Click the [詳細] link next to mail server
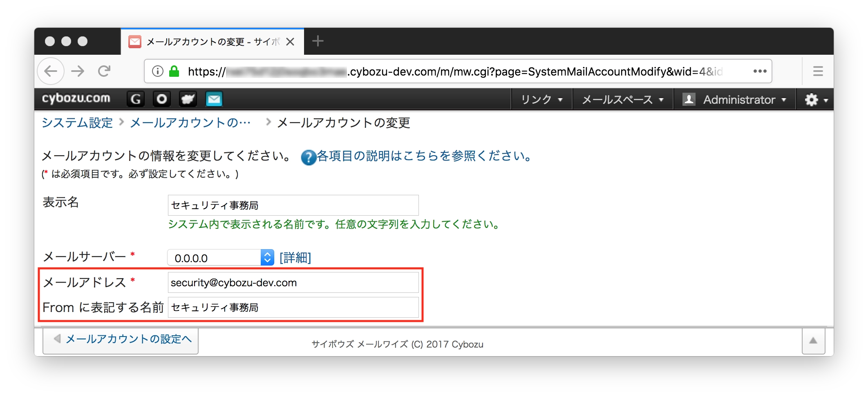 click(295, 258)
